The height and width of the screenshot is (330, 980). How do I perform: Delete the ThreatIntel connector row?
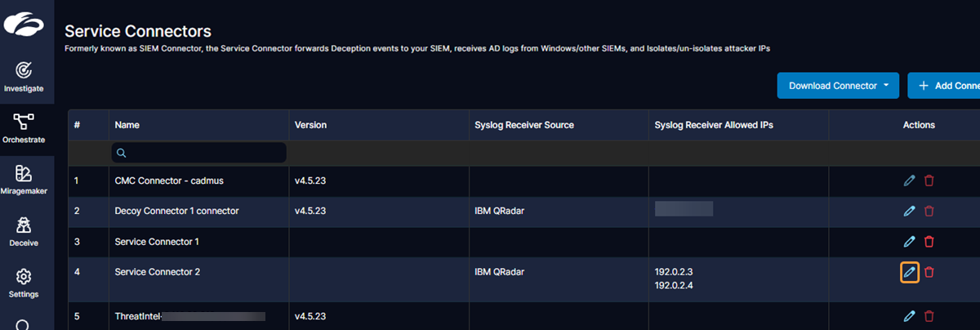(929, 315)
